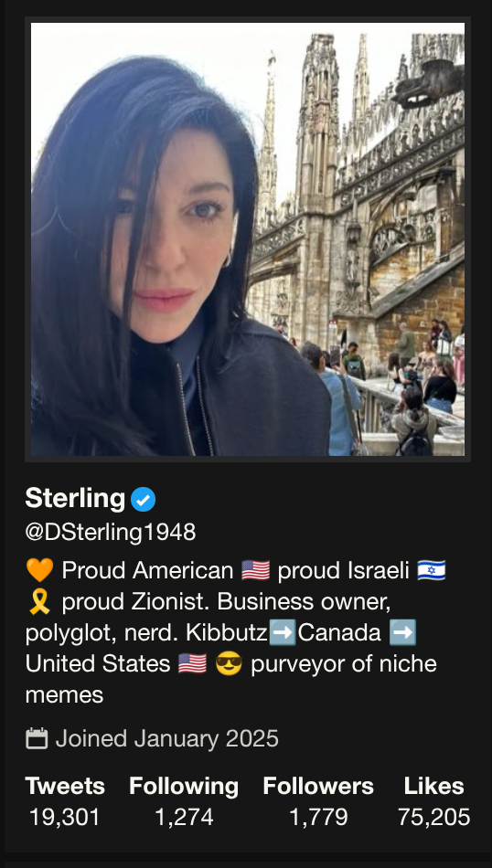Open the @DSterling1948 handle link
The height and width of the screenshot is (868, 492).
click(x=111, y=532)
